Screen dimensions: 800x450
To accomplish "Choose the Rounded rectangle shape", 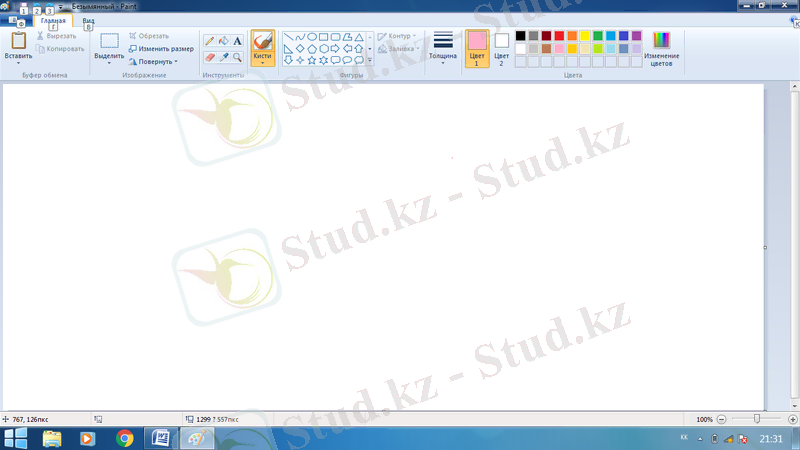I will pyautogui.click(x=335, y=37).
